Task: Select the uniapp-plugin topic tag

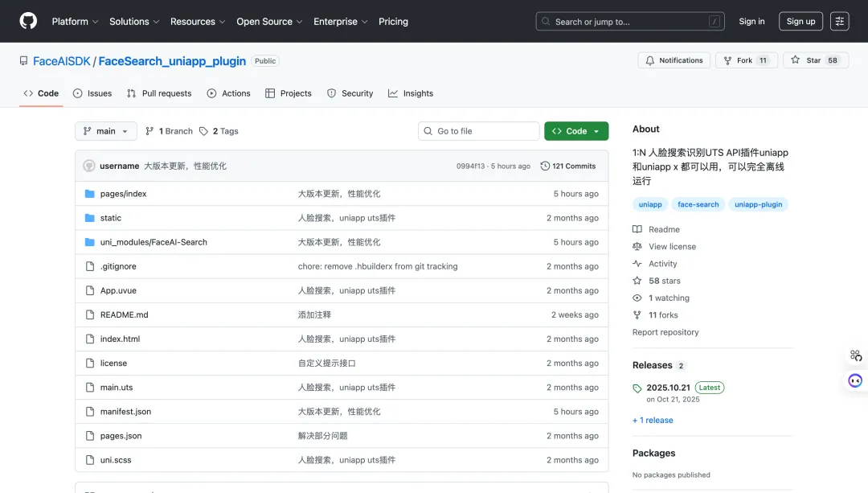Action: (759, 204)
